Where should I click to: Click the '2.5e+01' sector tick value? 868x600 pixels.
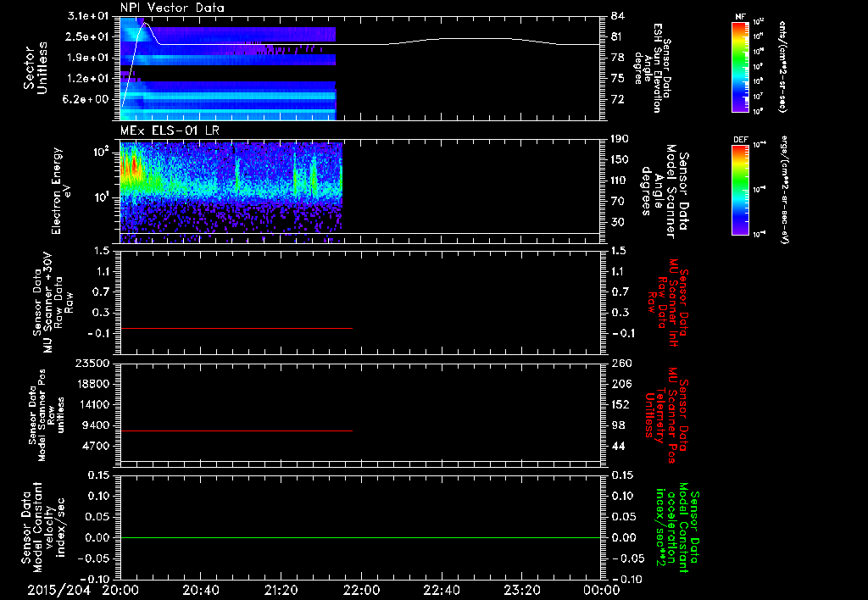87,36
